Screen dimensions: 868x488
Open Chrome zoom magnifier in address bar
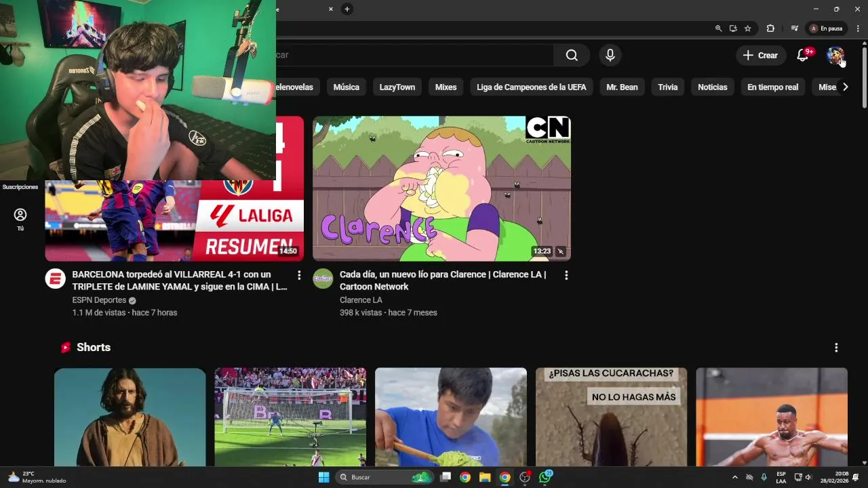pos(718,28)
